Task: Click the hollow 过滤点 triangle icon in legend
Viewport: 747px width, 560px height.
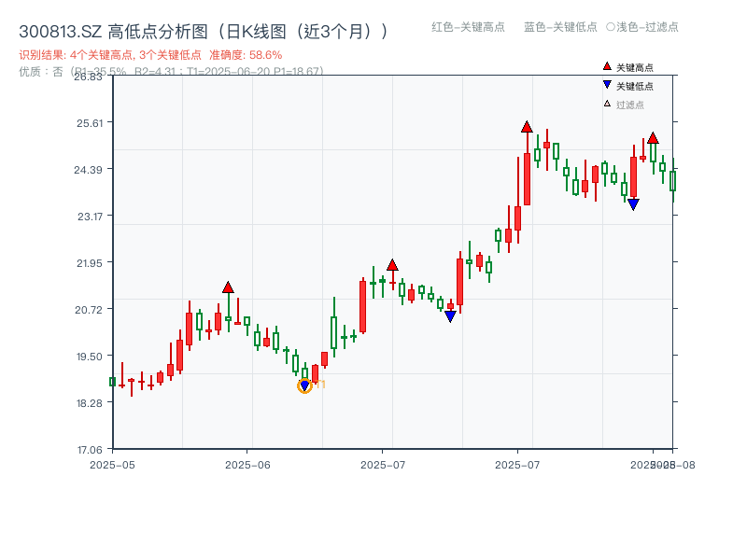Action: coord(609,105)
